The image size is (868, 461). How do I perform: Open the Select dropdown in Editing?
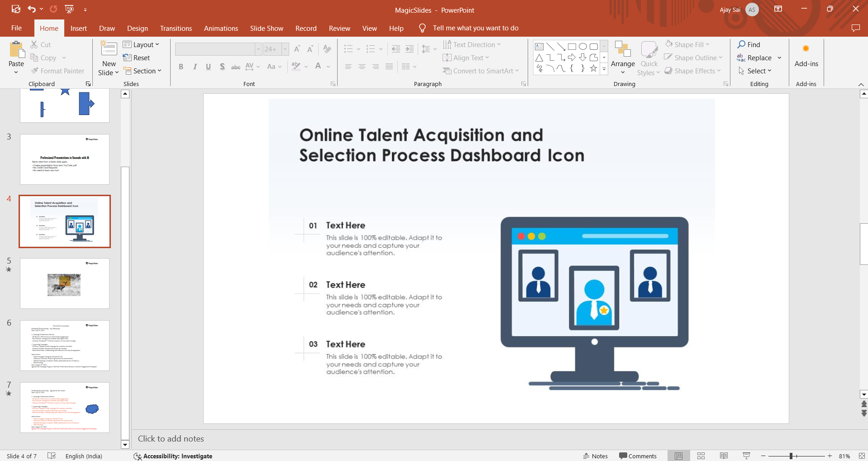point(755,71)
